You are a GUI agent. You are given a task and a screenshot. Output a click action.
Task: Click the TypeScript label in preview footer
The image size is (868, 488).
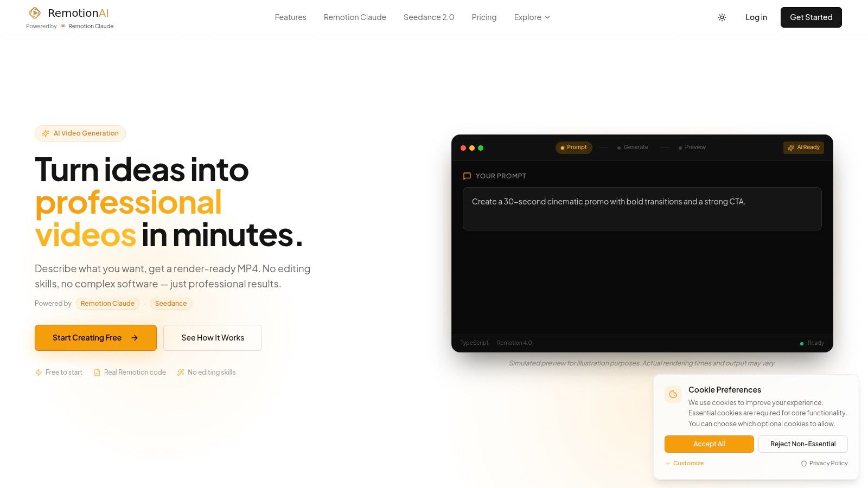pyautogui.click(x=474, y=343)
